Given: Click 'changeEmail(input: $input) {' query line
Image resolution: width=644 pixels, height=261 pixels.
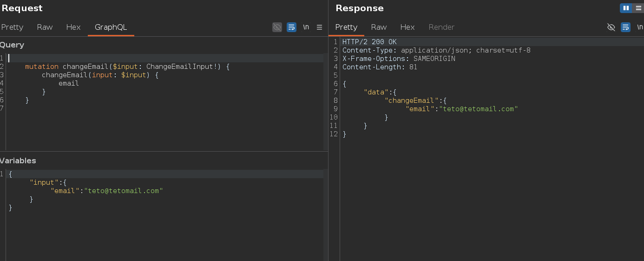Looking at the screenshot, I should click(x=100, y=75).
